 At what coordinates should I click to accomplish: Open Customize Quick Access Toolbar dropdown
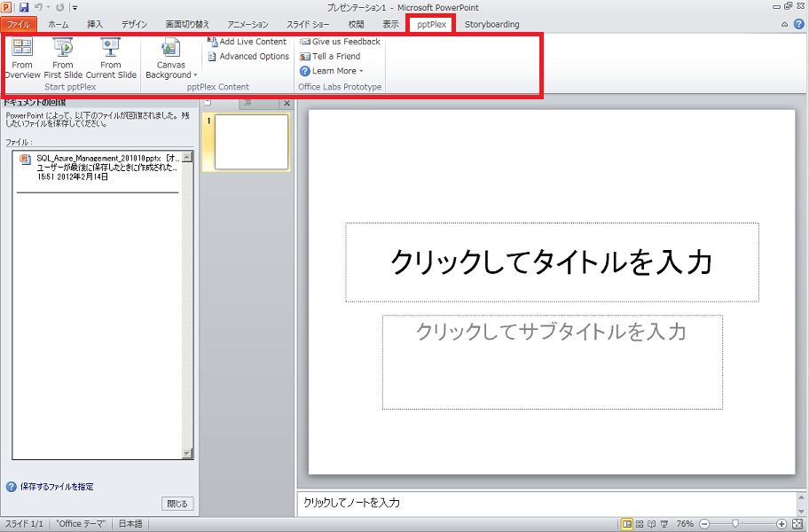coord(75,8)
